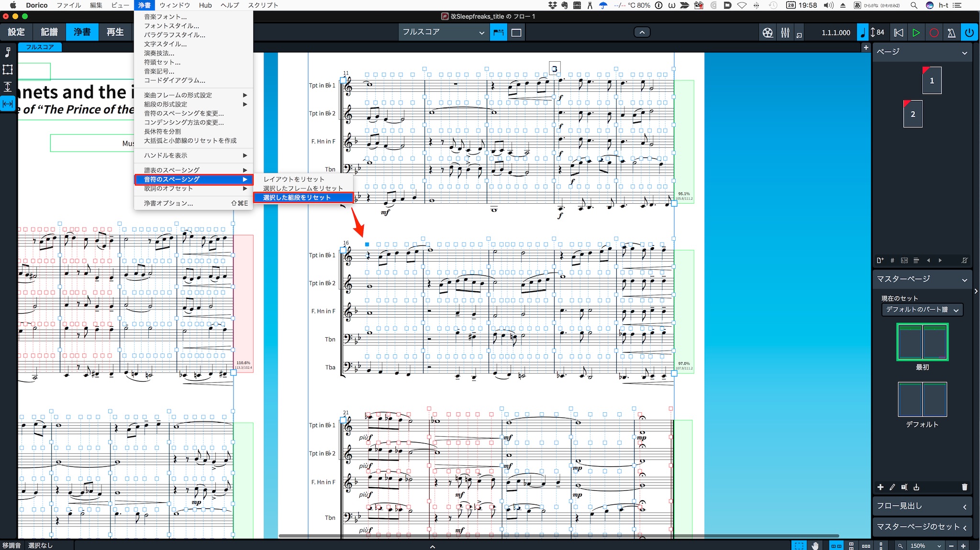Collapse the マスターページ panel section
The image size is (980, 550).
[965, 280]
